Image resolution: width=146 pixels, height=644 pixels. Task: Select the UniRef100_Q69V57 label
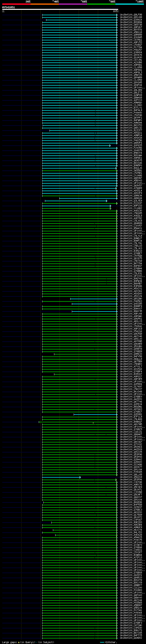[131, 186]
